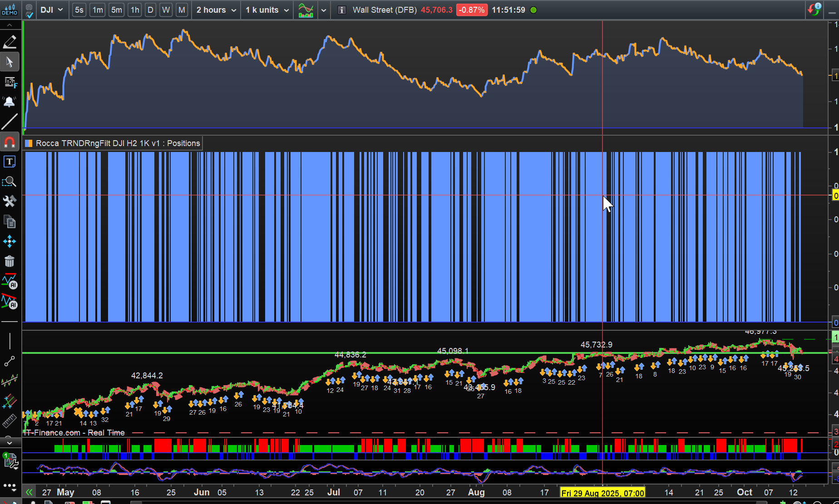Screen dimensions: 839x504
Task: Open the DJI instrument dropdown
Action: point(51,10)
